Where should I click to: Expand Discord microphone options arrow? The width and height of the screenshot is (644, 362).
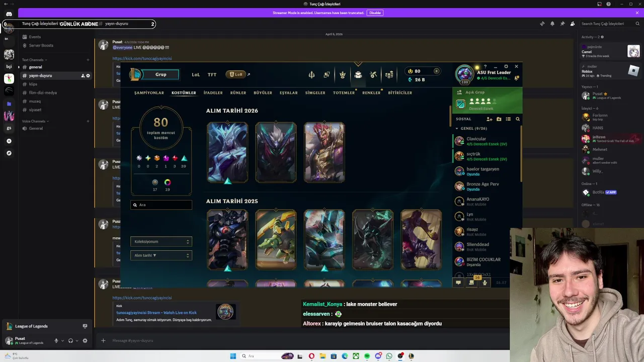62,340
